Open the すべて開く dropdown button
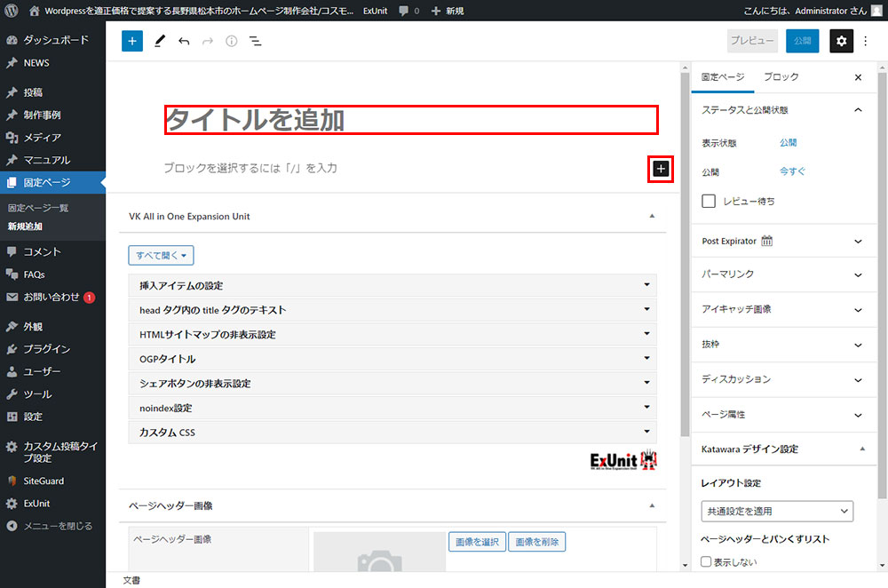Screen dimensions: 888x588 pyautogui.click(x=161, y=256)
